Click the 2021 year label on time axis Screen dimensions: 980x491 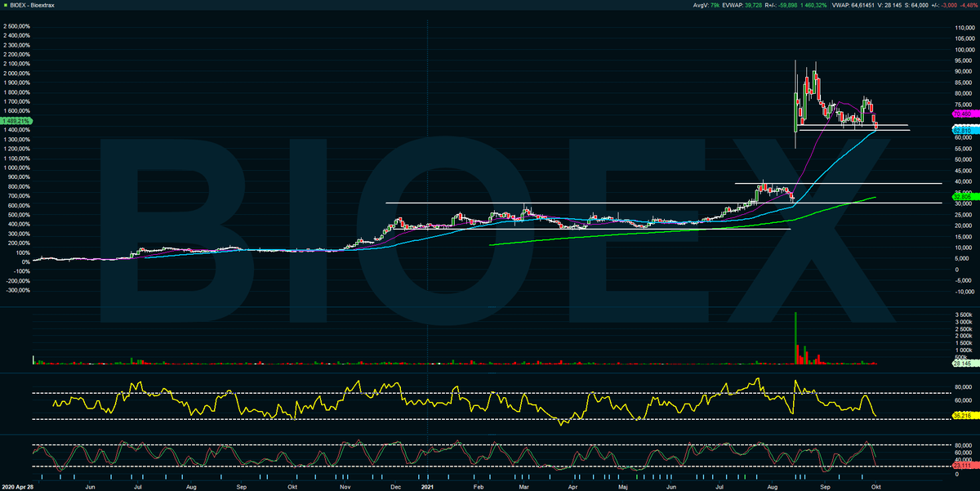click(428, 485)
